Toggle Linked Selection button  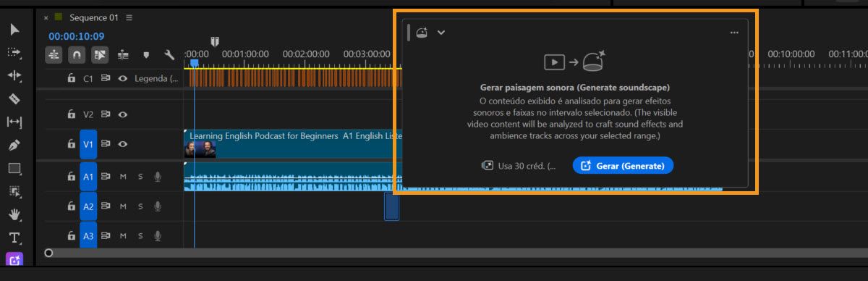coord(100,54)
